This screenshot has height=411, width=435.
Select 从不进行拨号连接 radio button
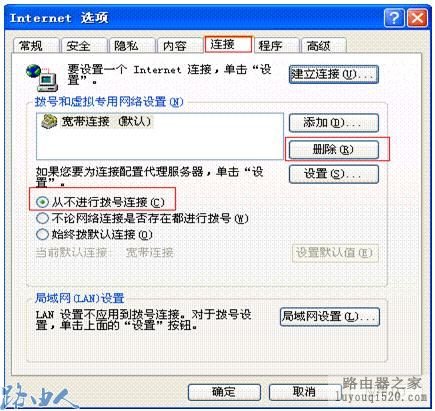tap(42, 202)
